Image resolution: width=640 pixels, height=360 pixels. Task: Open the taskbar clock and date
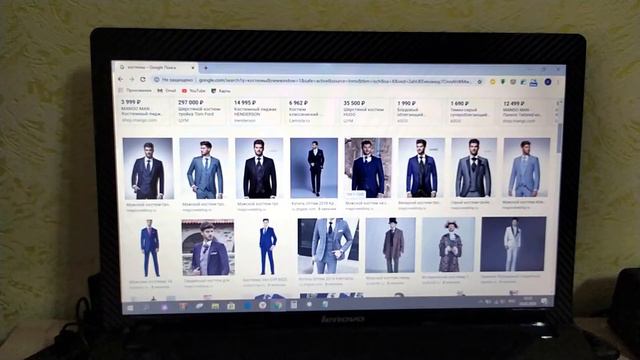coord(527,301)
